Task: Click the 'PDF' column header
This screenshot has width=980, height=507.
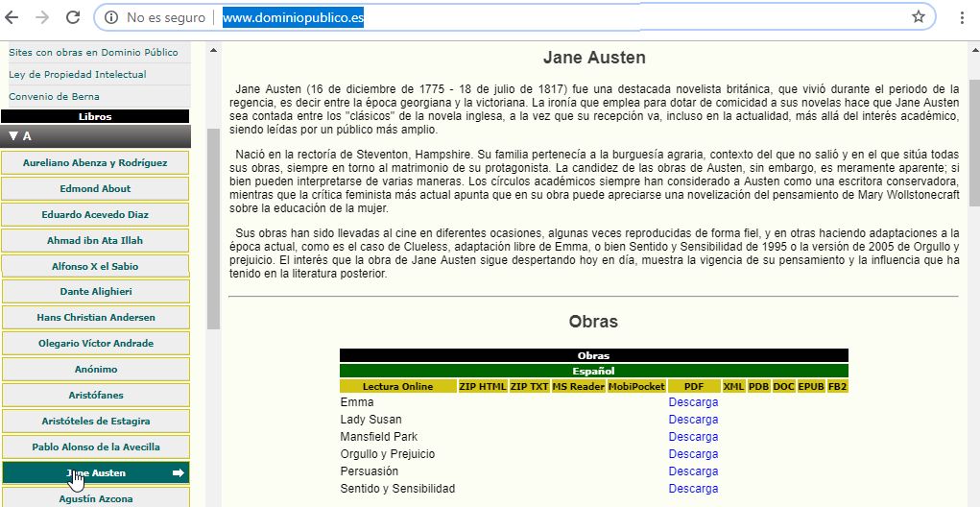Action: pos(694,386)
